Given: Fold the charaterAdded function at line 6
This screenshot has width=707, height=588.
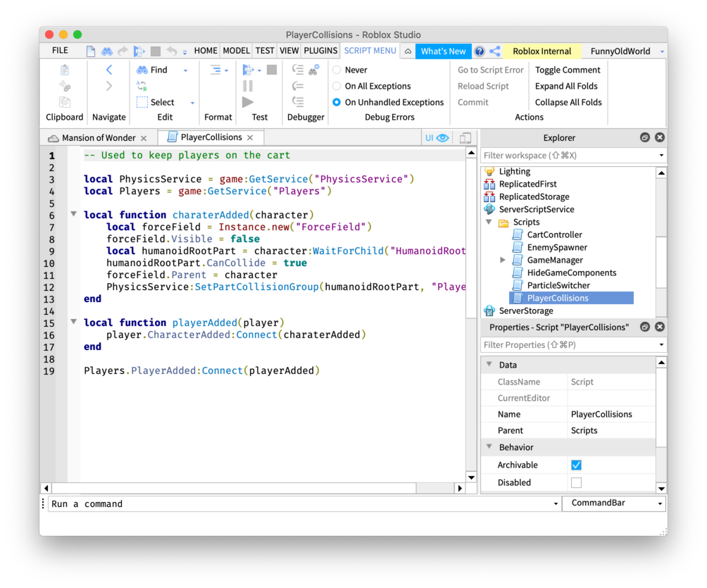Looking at the screenshot, I should [73, 214].
